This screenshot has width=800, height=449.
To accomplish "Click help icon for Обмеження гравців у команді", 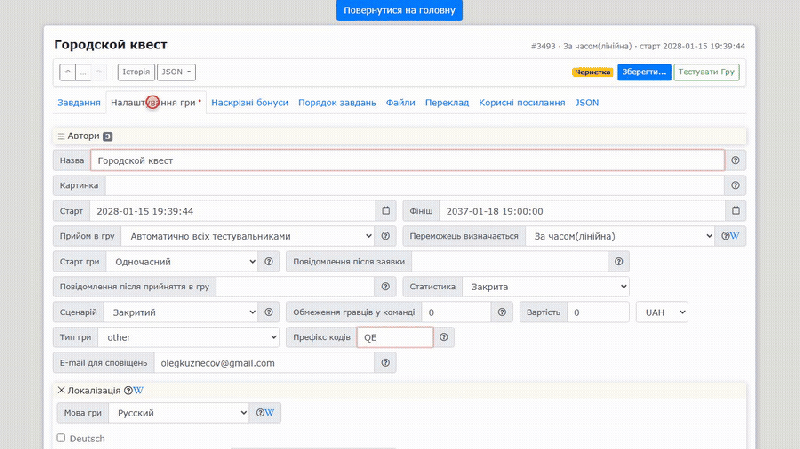I will coord(502,312).
